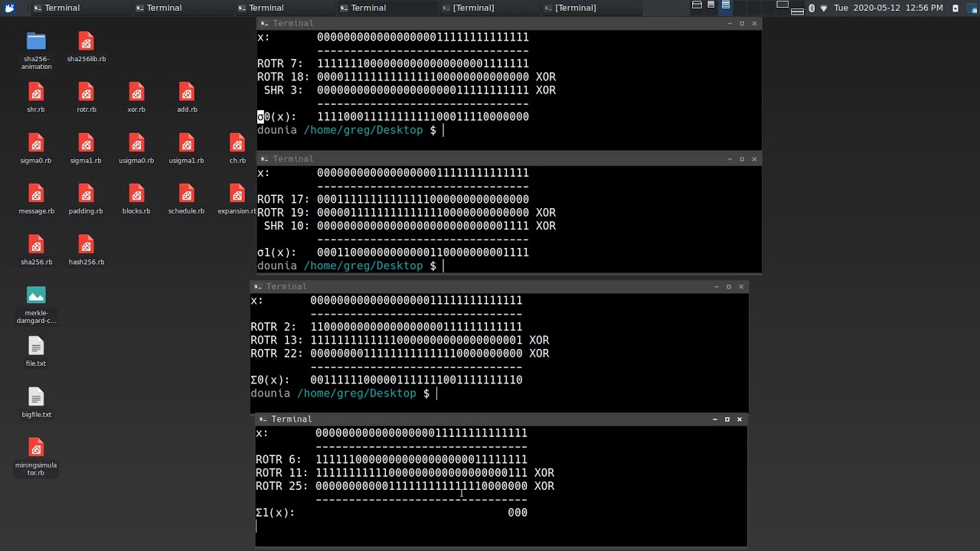Maximize the σ1 terminal window

click(x=742, y=159)
